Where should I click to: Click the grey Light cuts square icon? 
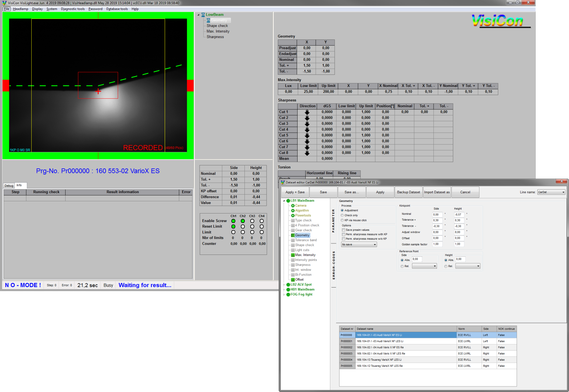[x=293, y=250]
